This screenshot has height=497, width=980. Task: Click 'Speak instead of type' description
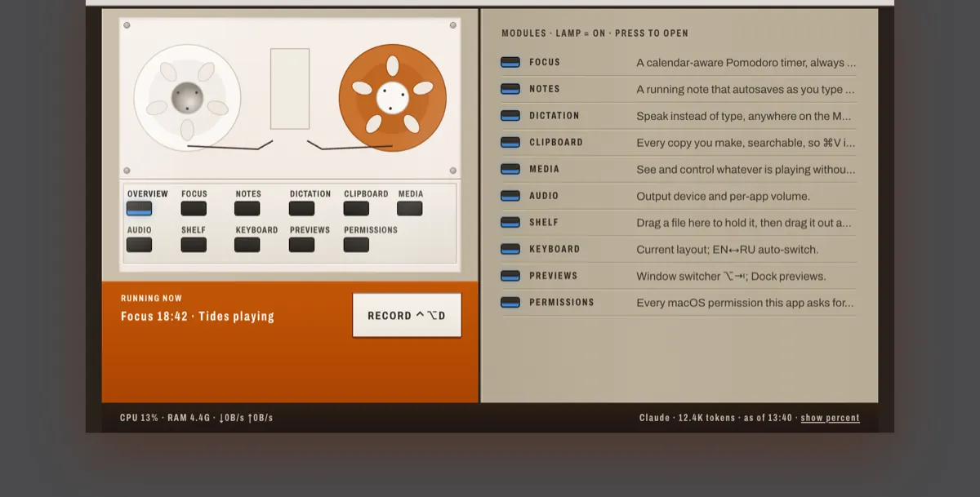pyautogui.click(x=745, y=116)
